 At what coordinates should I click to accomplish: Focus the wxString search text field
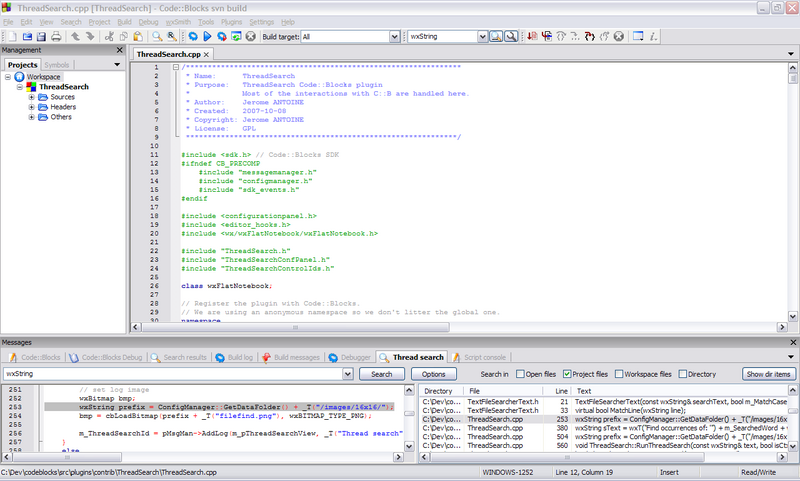tap(173, 374)
